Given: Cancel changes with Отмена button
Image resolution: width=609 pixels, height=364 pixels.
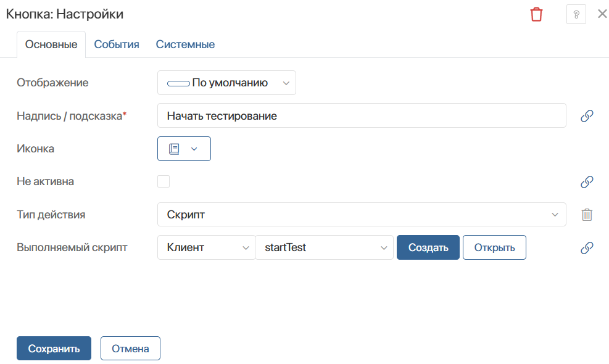Looking at the screenshot, I should [x=131, y=349].
